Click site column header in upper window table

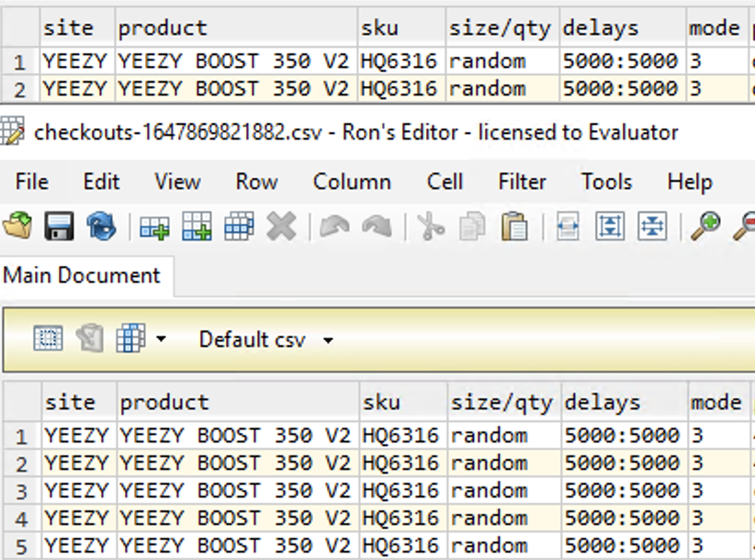pyautogui.click(x=77, y=28)
